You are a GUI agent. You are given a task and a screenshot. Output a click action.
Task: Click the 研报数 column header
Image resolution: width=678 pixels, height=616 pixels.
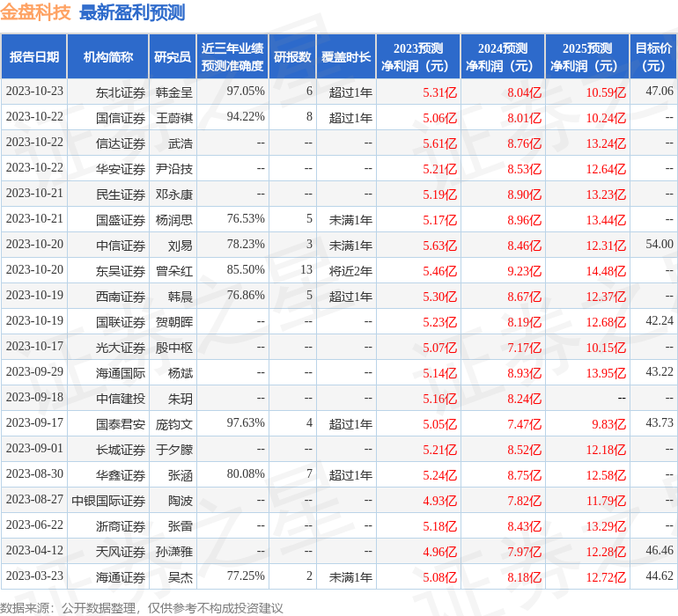(x=292, y=56)
